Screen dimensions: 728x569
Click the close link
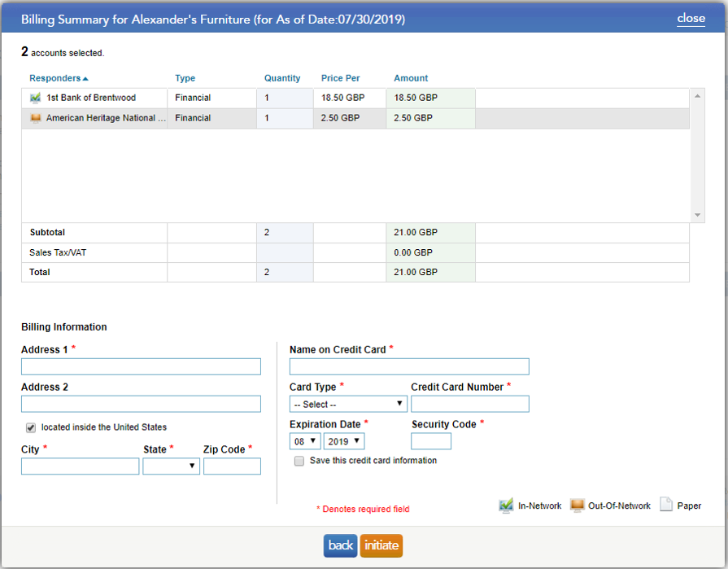tap(691, 17)
